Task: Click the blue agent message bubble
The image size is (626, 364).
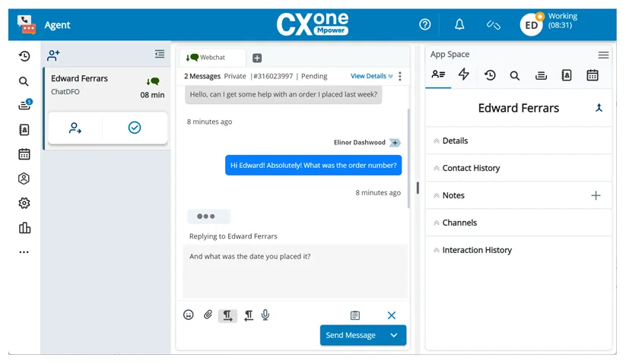Action: [x=313, y=166]
